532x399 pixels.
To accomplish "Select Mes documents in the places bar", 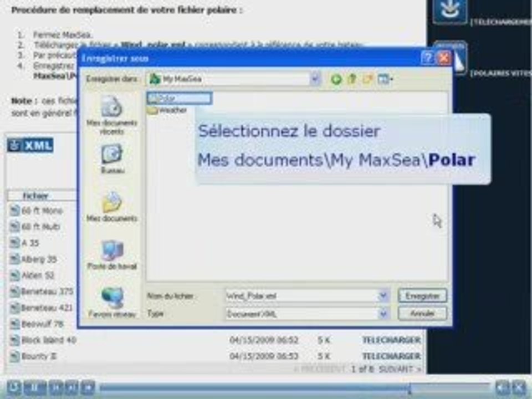I will (x=112, y=207).
